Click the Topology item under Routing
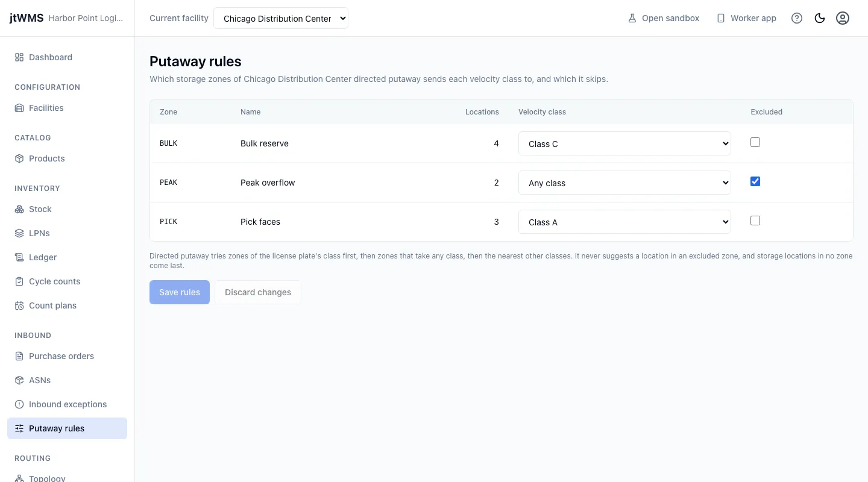 [x=67, y=478]
